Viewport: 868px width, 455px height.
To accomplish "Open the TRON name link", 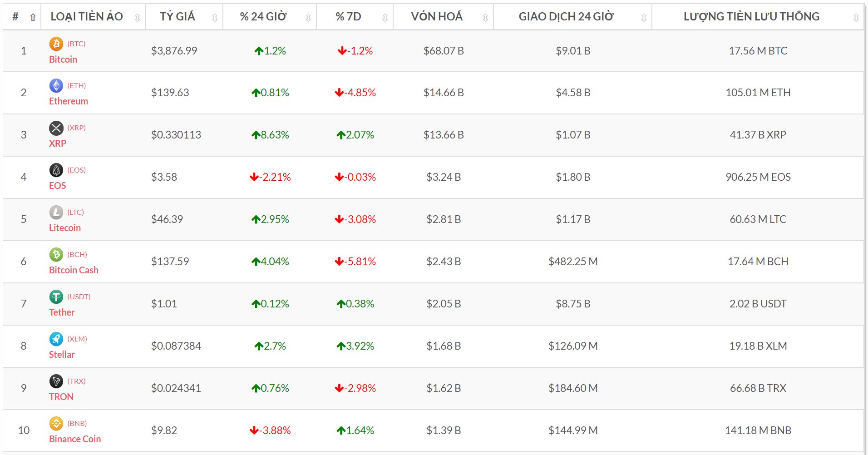I will pyautogui.click(x=61, y=397).
